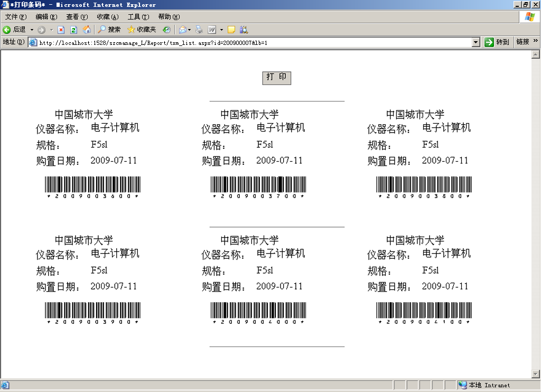The image size is (541, 392).
Task: Go back using the 后退 button
Action: tap(14, 30)
